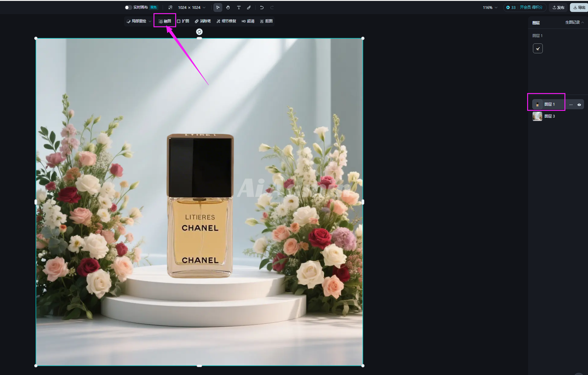
Task: Click the 33 credits point indicator
Action: tap(511, 7)
